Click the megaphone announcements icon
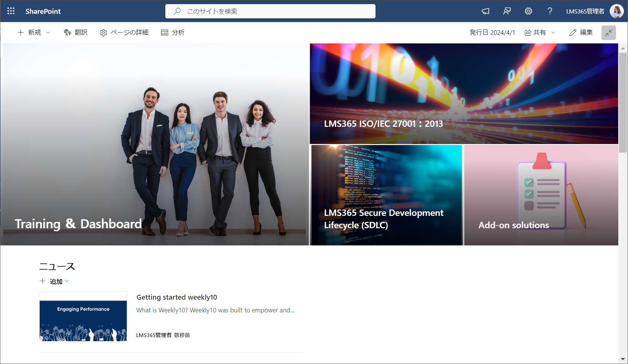 [x=485, y=11]
